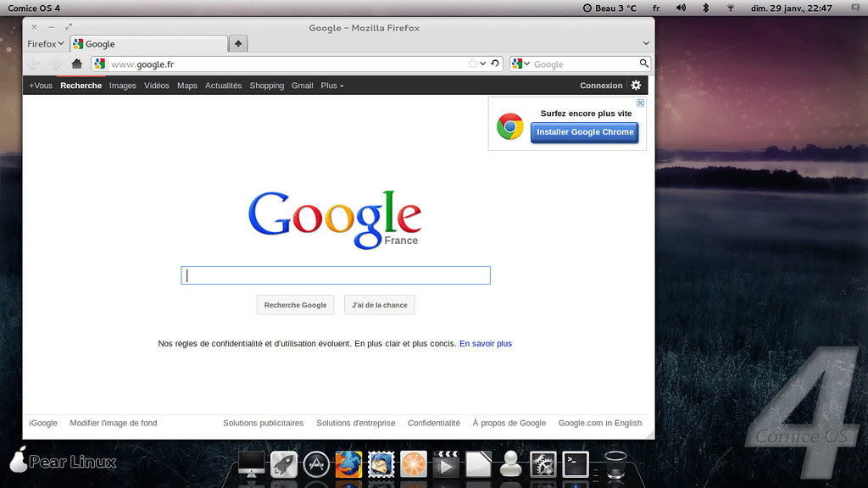Open the date and time menu
This screenshot has height=488, width=868.
[x=791, y=8]
